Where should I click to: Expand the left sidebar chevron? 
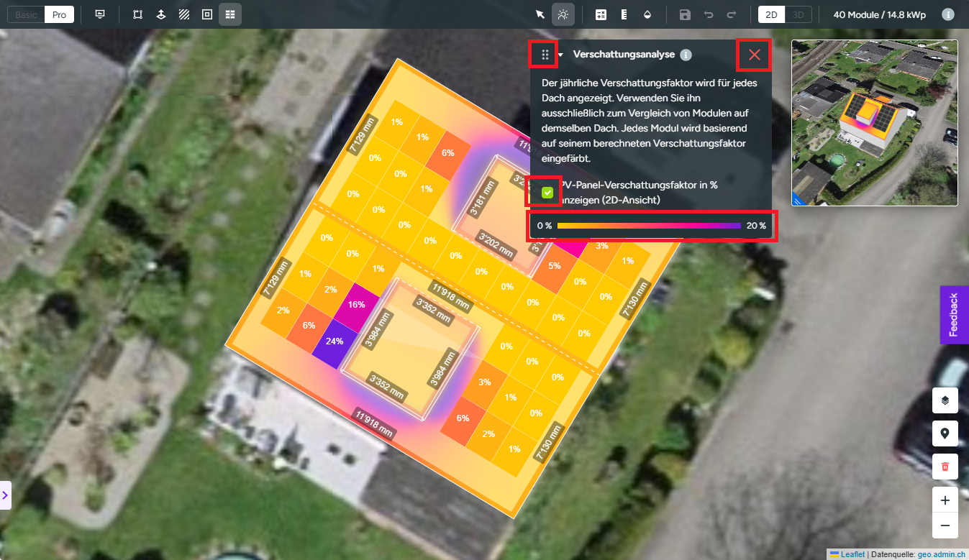coord(5,495)
